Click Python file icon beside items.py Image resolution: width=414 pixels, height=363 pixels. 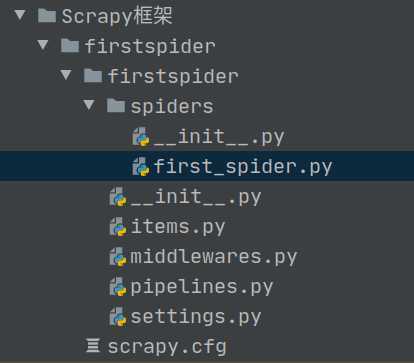[x=118, y=227]
